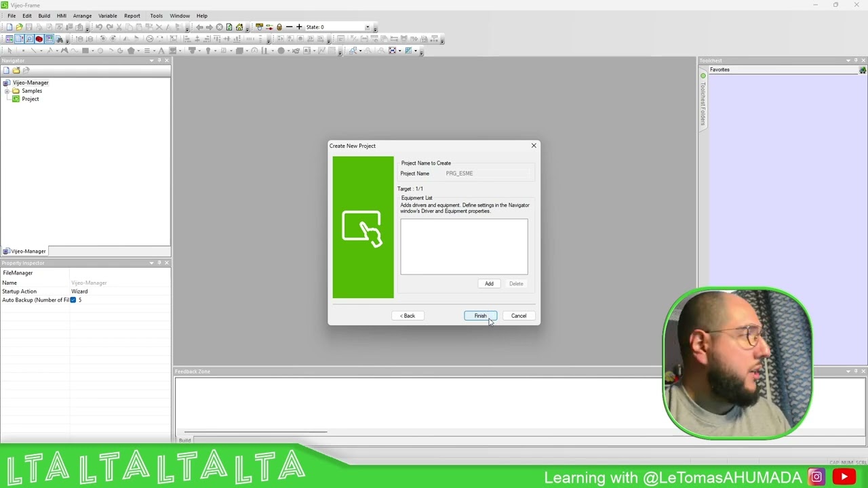Open the Property Inspector panel options arrow
This screenshot has height=488, width=868.
(151, 263)
